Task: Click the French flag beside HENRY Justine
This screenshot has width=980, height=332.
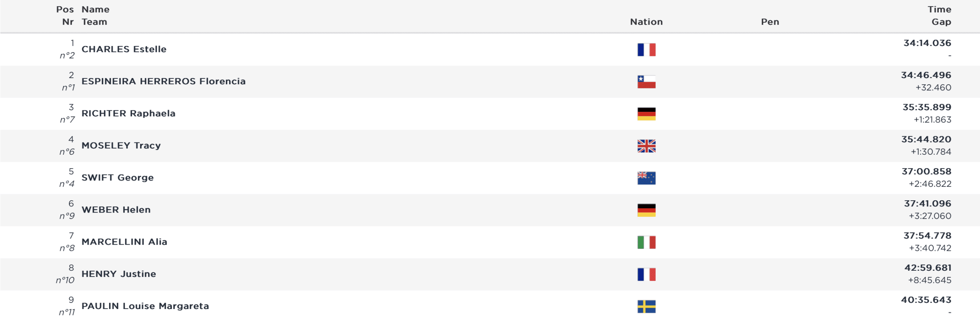Action: point(646,275)
